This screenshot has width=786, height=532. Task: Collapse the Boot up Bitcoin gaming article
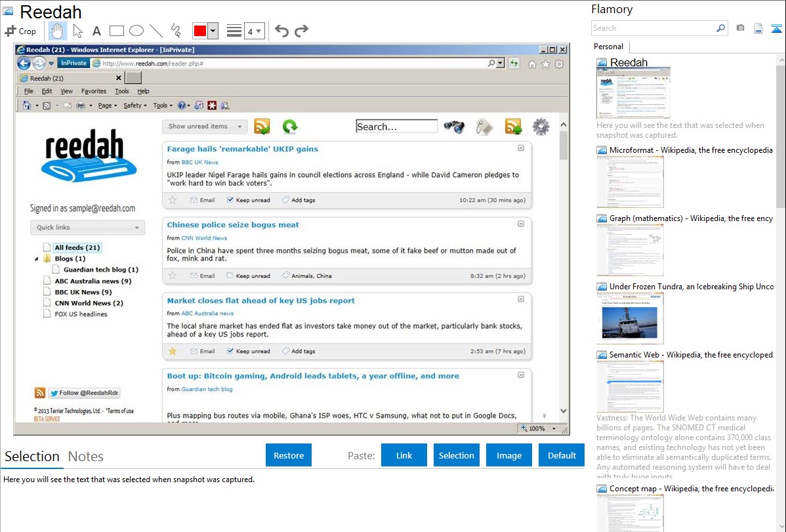pos(521,375)
